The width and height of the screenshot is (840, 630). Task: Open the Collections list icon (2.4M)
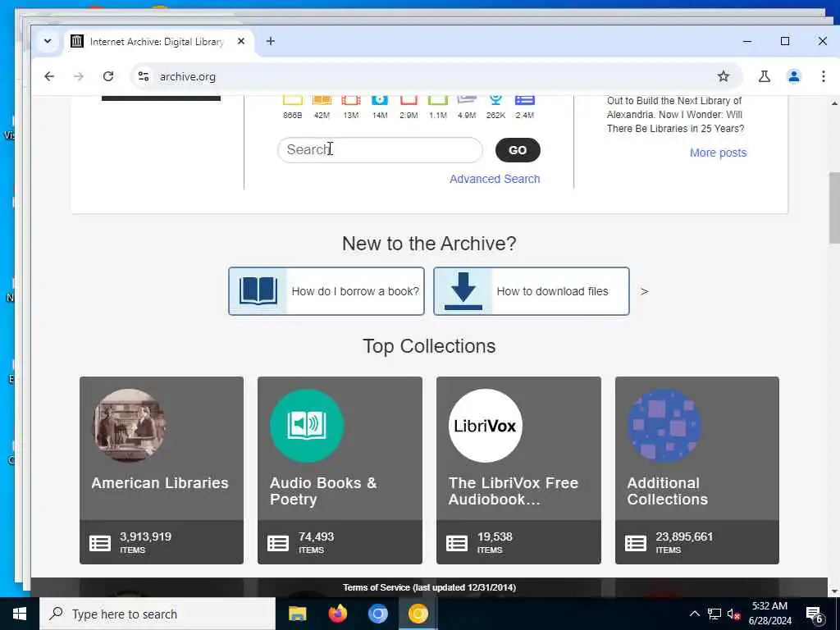point(524,100)
